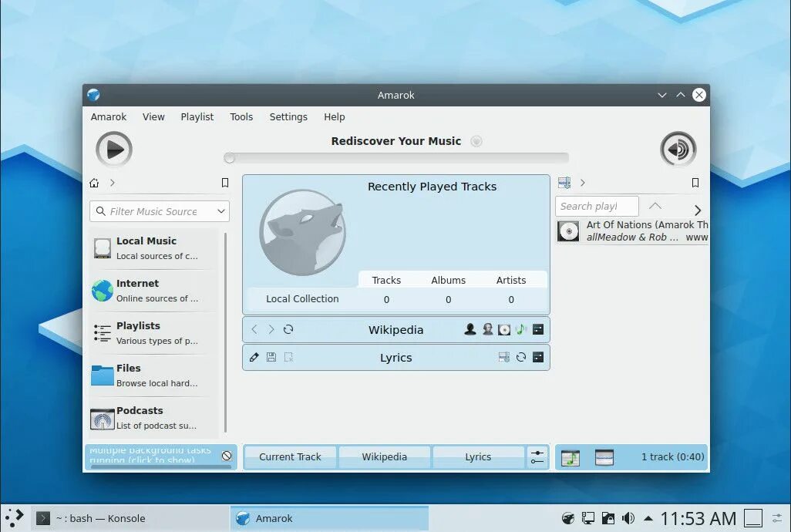Reload the Wikipedia applet page
This screenshot has height=532, width=791.
pyautogui.click(x=288, y=329)
